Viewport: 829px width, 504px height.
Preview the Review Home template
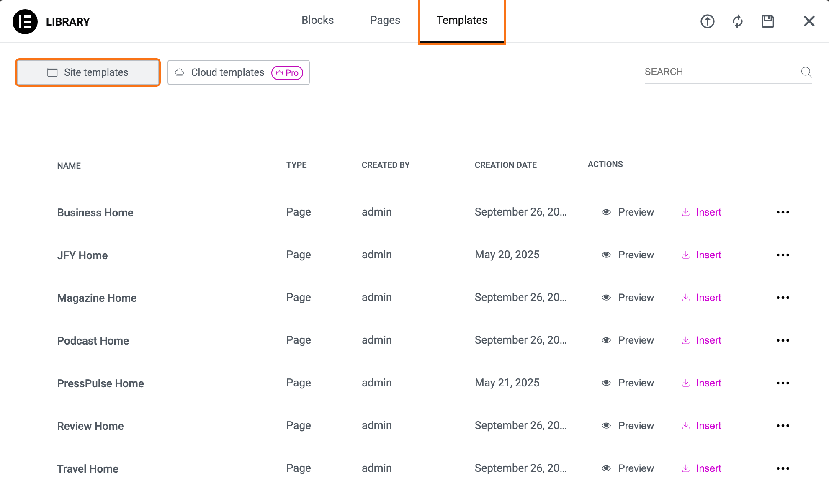(628, 426)
